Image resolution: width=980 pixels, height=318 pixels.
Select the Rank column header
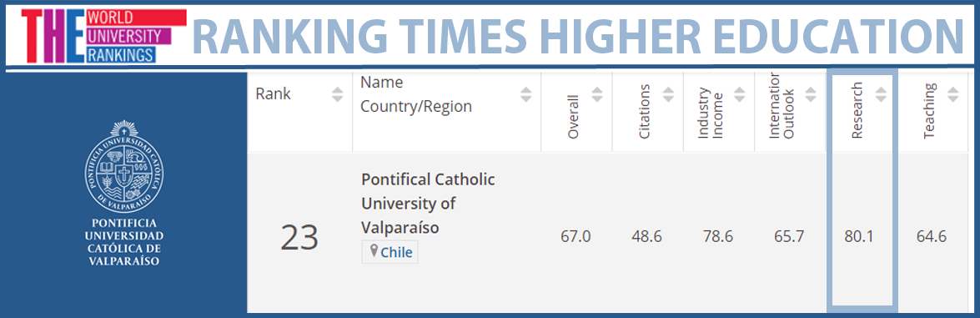tap(273, 94)
